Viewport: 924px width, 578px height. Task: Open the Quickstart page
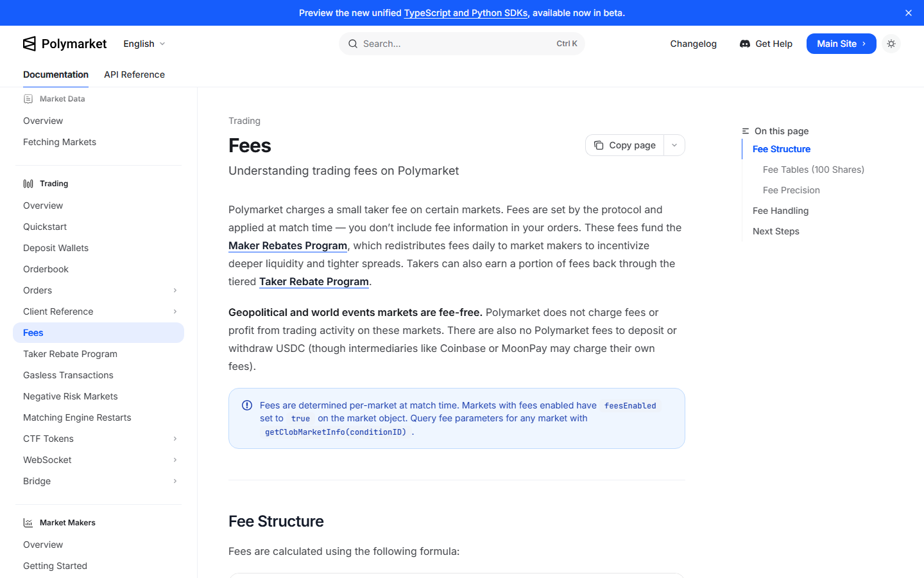pyautogui.click(x=45, y=227)
